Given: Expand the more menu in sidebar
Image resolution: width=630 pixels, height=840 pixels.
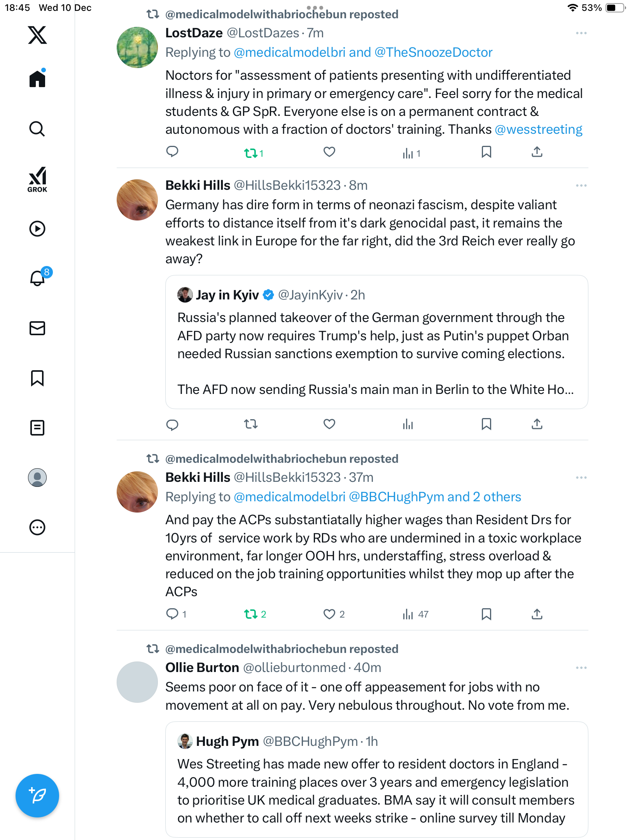Looking at the screenshot, I should [37, 527].
